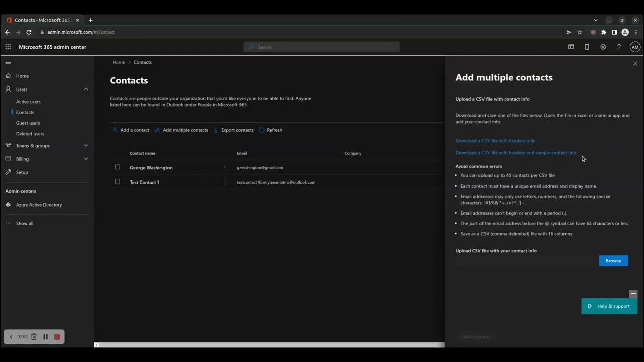This screenshot has width=644, height=362.
Task: Click the Browse button
Action: [x=613, y=261]
